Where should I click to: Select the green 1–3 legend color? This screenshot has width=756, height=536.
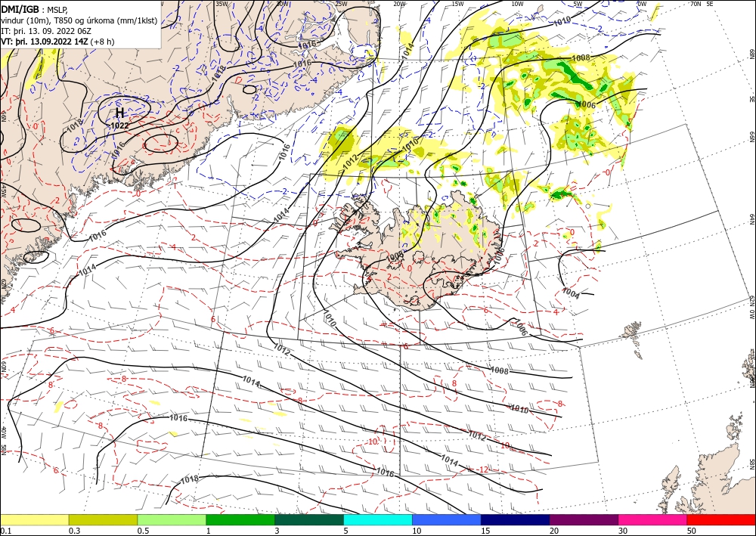(240, 519)
